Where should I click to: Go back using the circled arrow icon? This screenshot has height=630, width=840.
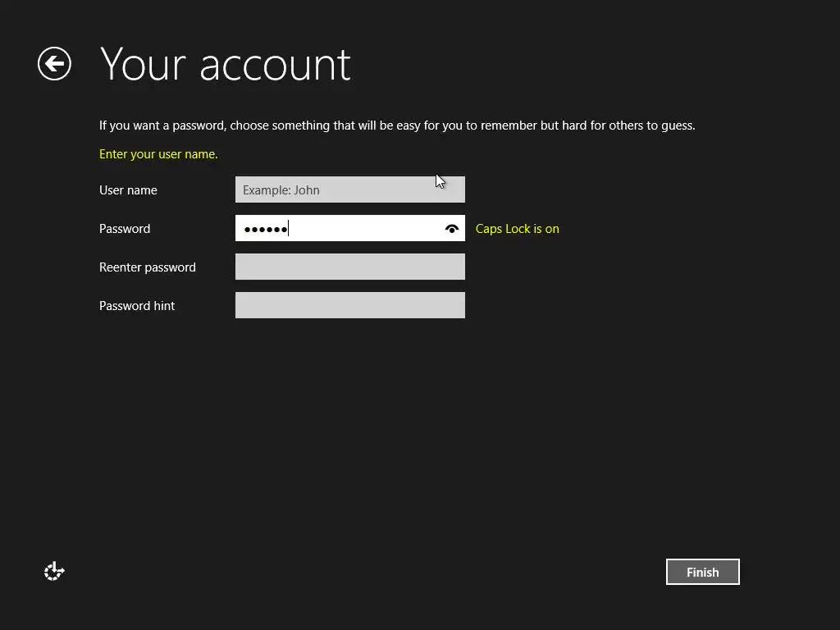54,64
